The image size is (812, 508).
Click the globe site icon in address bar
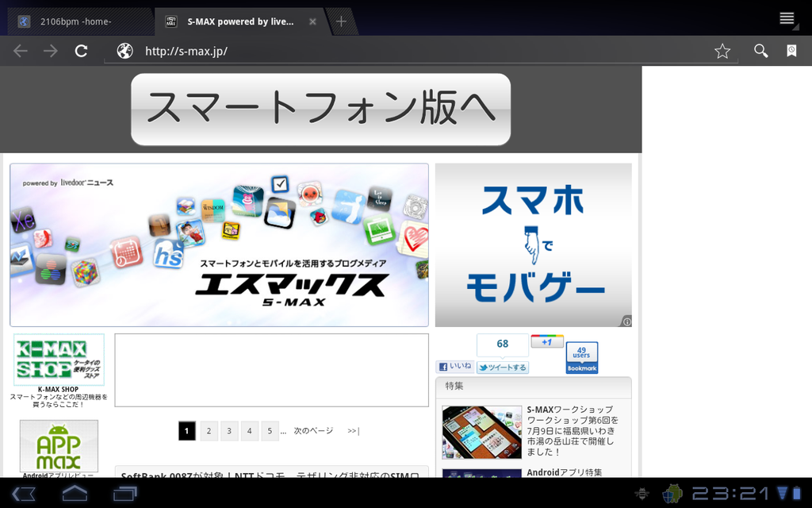pos(124,51)
